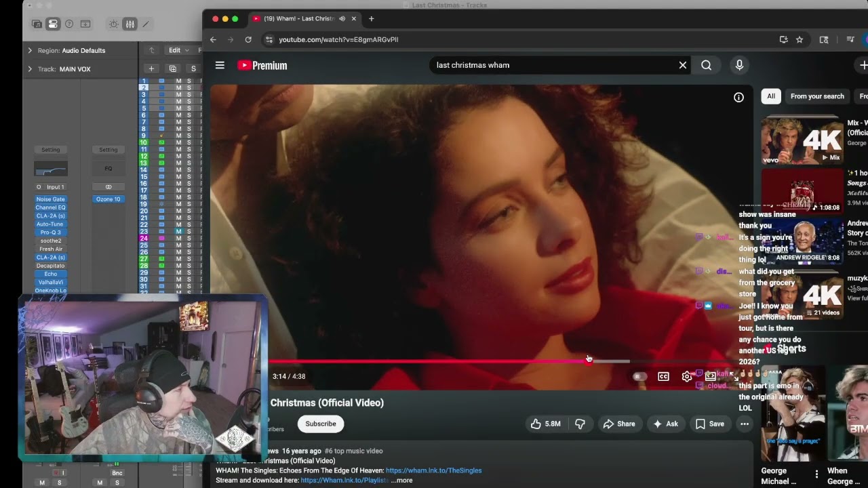Click the catch-up arrow in Logic track header
The width and height of the screenshot is (868, 488).
pyautogui.click(x=152, y=50)
